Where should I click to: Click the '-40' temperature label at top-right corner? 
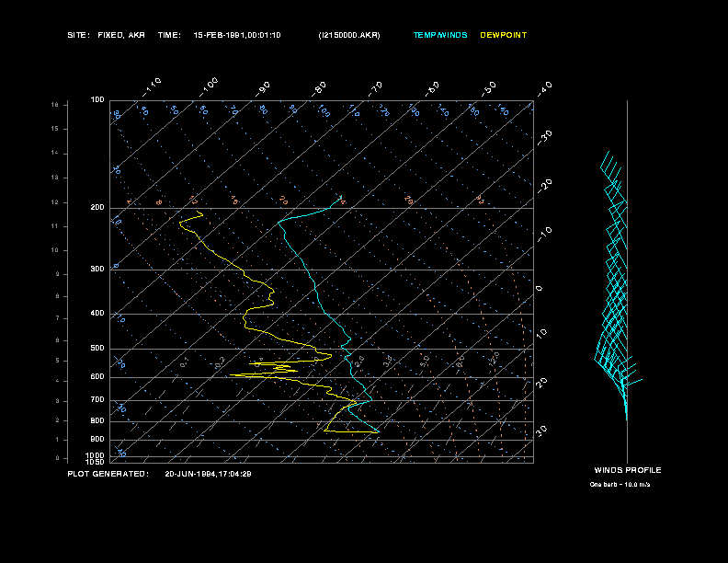tap(545, 89)
